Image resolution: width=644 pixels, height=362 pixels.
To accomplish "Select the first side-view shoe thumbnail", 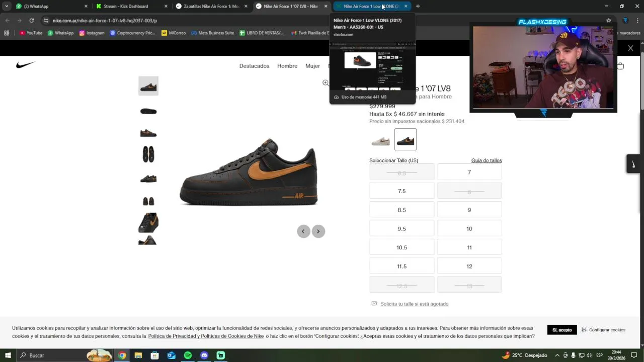I will 148,86.
